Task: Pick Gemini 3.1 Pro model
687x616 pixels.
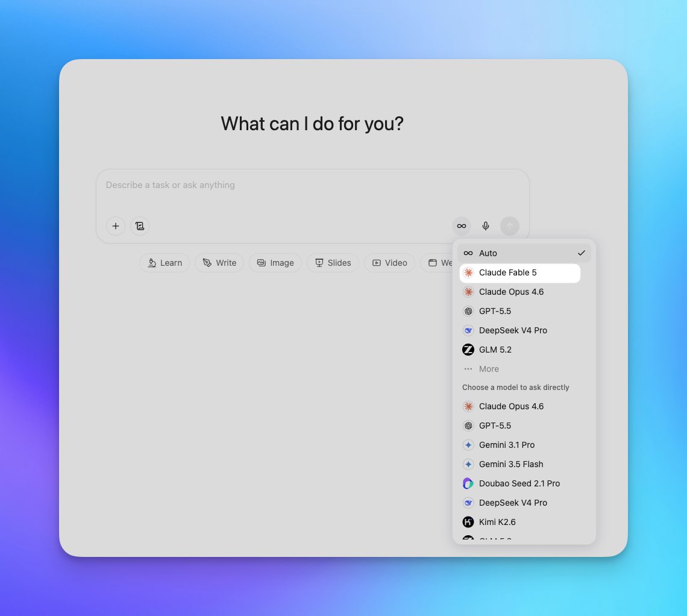Action: click(x=524, y=445)
